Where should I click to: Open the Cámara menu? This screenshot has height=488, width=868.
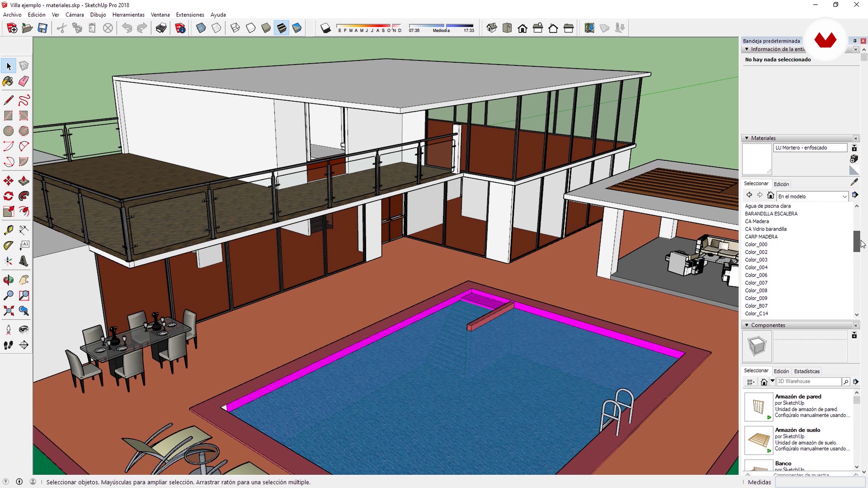pyautogui.click(x=74, y=15)
